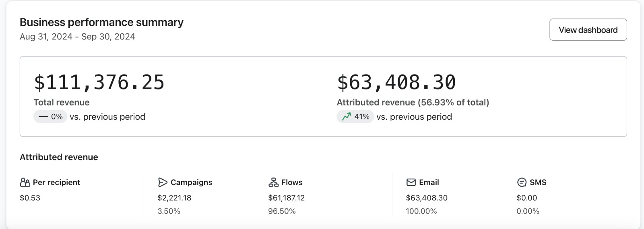Click the SMS chat bubble icon

(522, 183)
